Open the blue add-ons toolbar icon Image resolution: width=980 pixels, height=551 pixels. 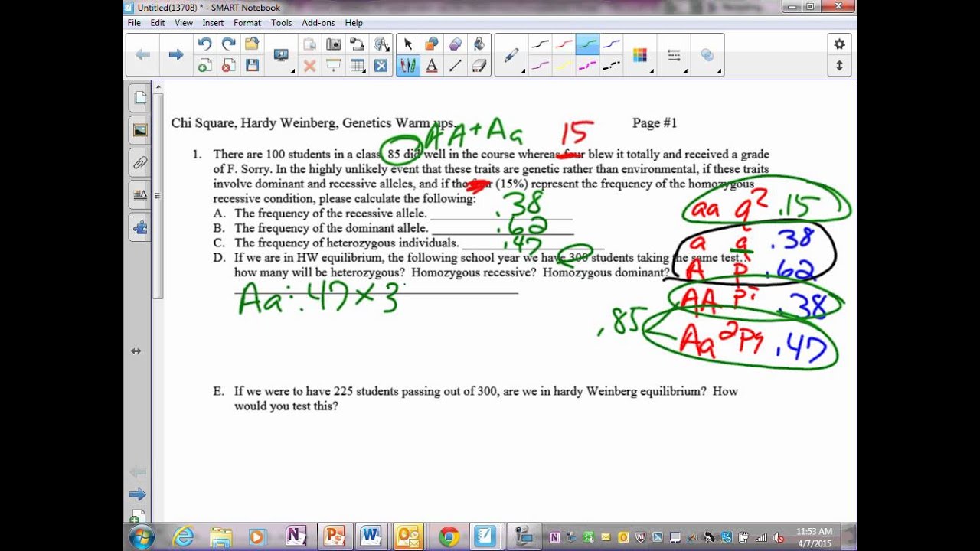[x=381, y=66]
